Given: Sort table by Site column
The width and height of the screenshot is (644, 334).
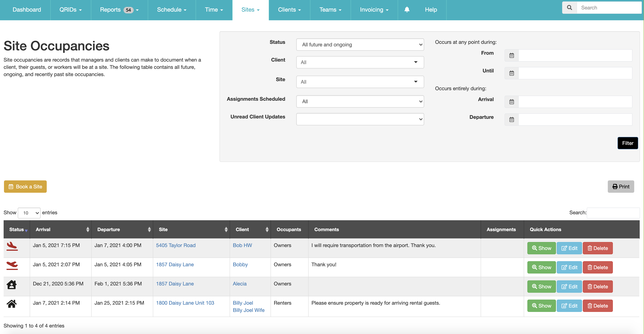Looking at the screenshot, I should [191, 229].
